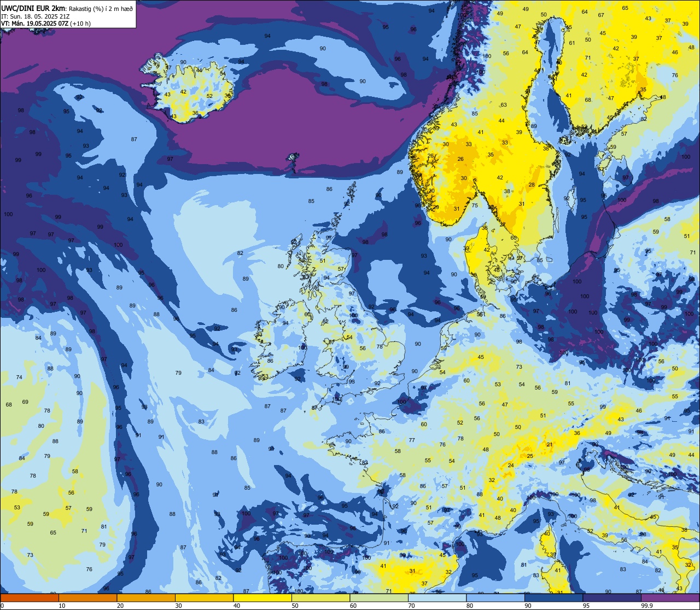Click the 10–20% orange legend swatch
Viewport: 700px width, 610px height.
[87, 598]
